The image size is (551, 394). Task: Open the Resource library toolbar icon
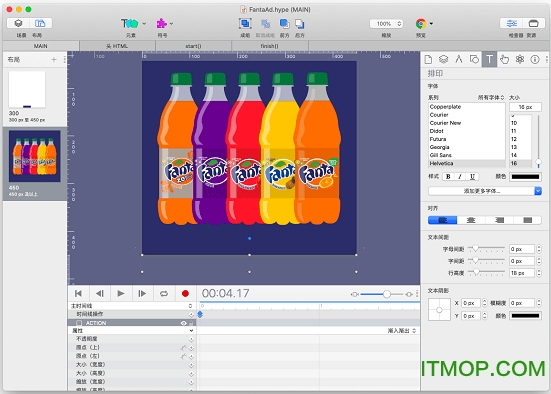pyautogui.click(x=533, y=24)
